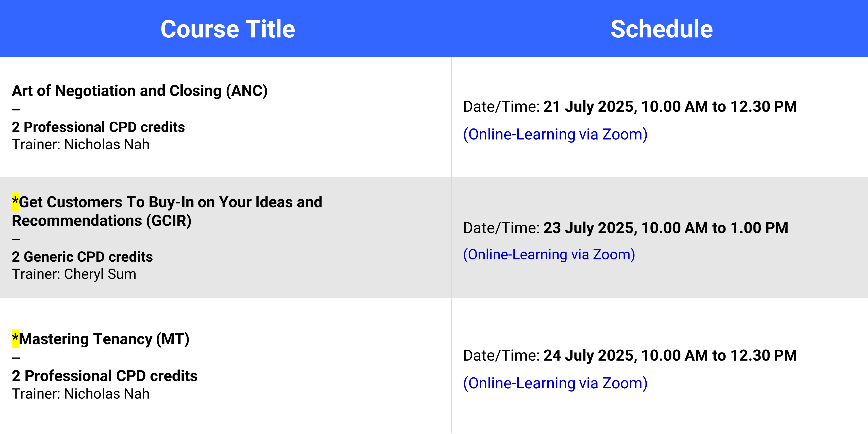Screen dimensions: 868x434
Task: Click 2 Professional CPD credits under Mastering Tenancy
Action: (104, 376)
